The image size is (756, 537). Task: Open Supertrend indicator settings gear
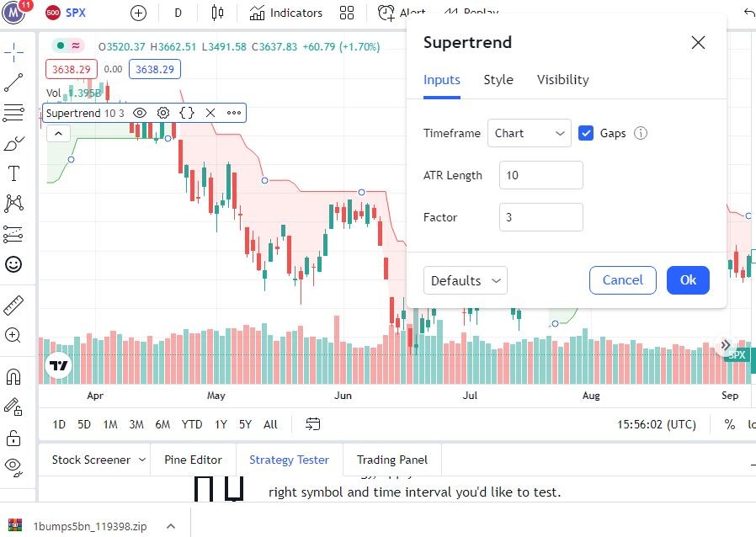coord(163,113)
